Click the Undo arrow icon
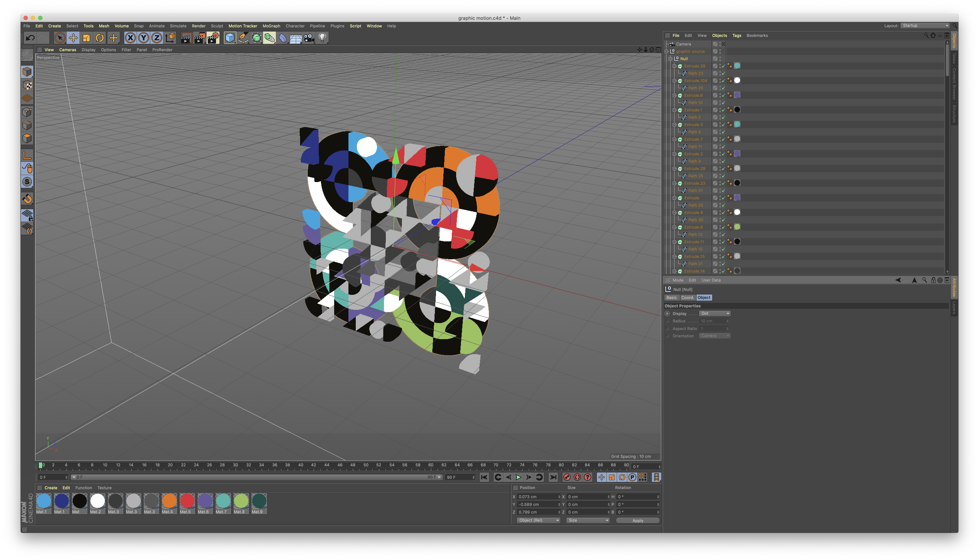 (x=30, y=38)
